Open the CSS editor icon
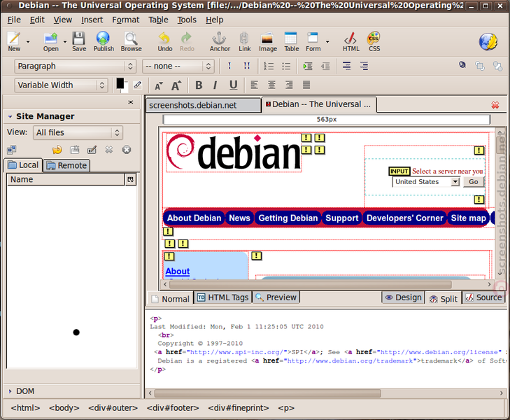 [x=374, y=41]
